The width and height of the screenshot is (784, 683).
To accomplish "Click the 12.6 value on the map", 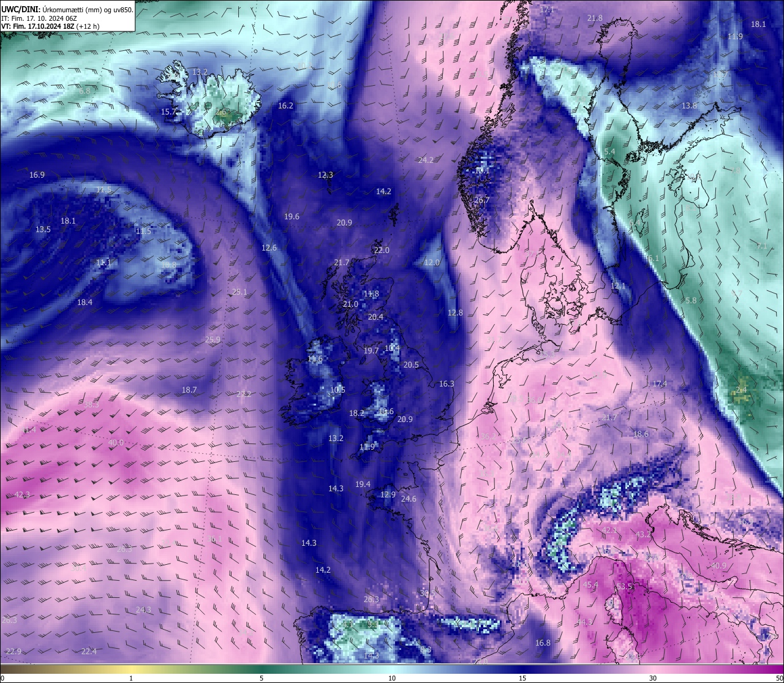I will pos(269,247).
